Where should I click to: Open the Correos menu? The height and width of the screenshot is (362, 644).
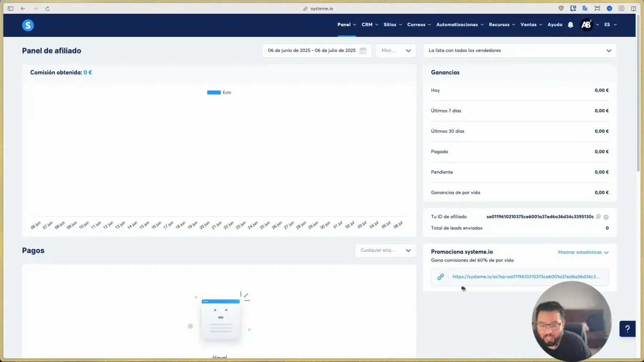point(419,25)
